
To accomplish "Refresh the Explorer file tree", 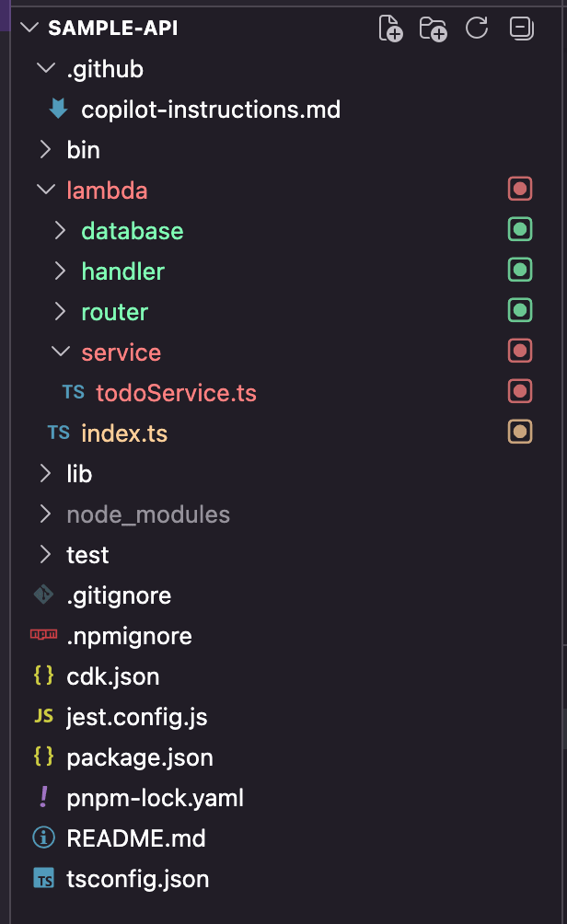I will coord(477,29).
